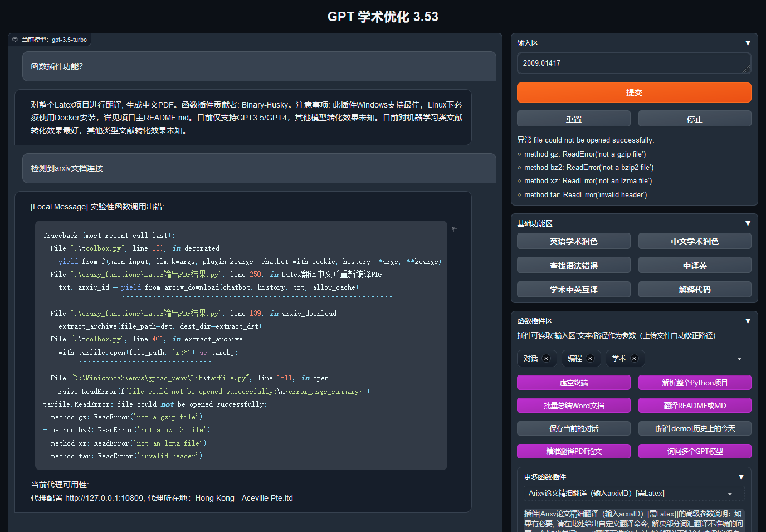Run the 精准翻译PDF论文 plugin
This screenshot has width=766, height=532.
[573, 451]
